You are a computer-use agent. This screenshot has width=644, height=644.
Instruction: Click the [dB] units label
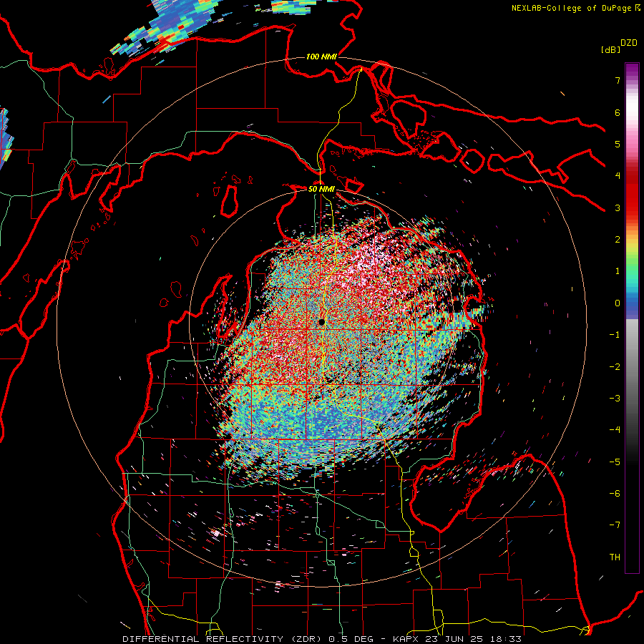coord(610,49)
